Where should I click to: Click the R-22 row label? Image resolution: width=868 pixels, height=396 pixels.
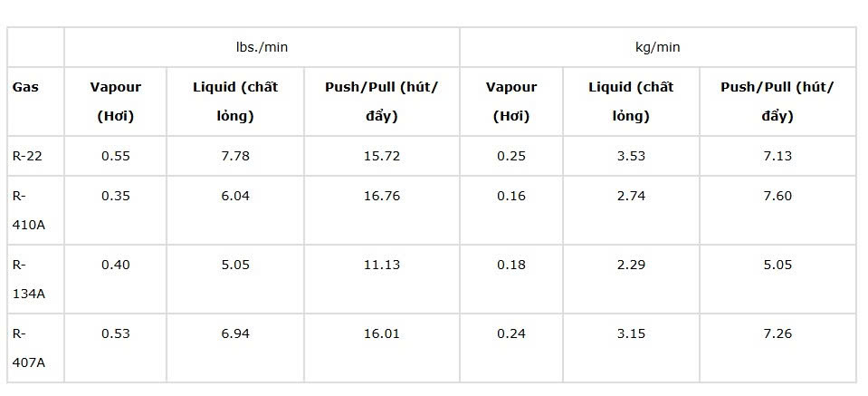click(x=26, y=156)
